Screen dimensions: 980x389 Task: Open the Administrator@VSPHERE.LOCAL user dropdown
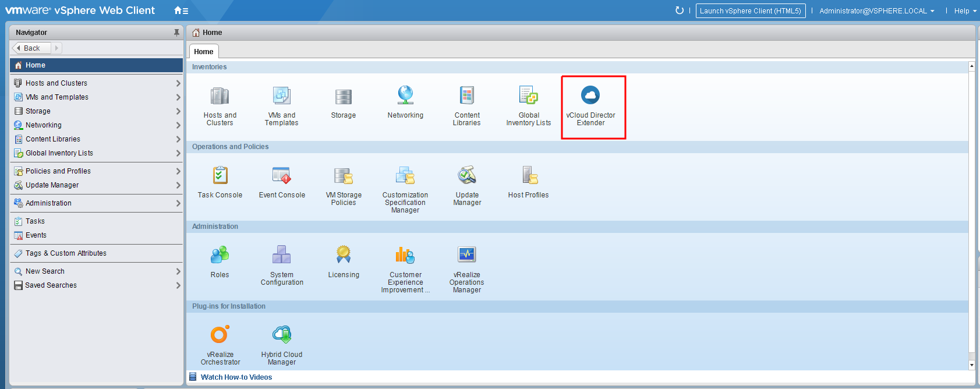(x=876, y=11)
